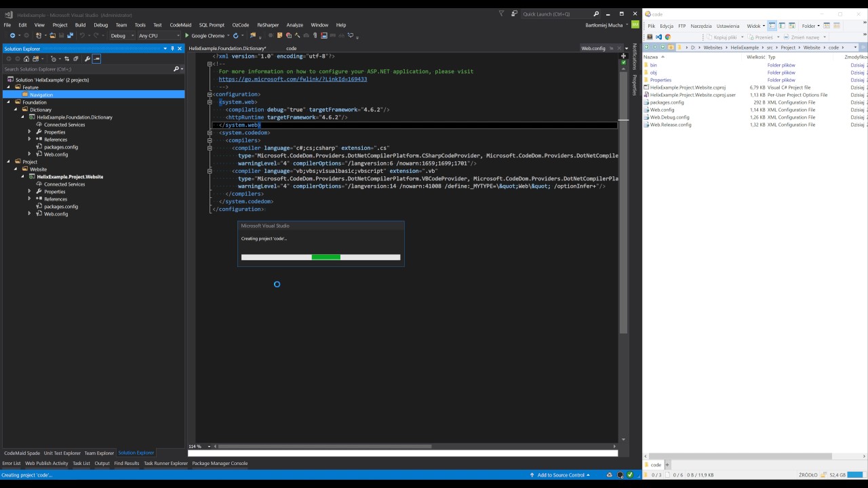The width and height of the screenshot is (868, 488).
Task: Click the Details view icon in file manager
Action: [772, 26]
